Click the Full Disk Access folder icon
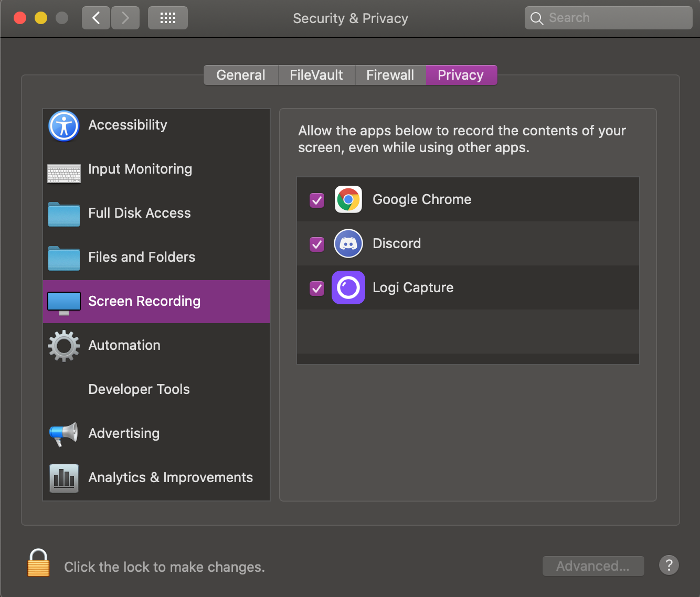 64,214
